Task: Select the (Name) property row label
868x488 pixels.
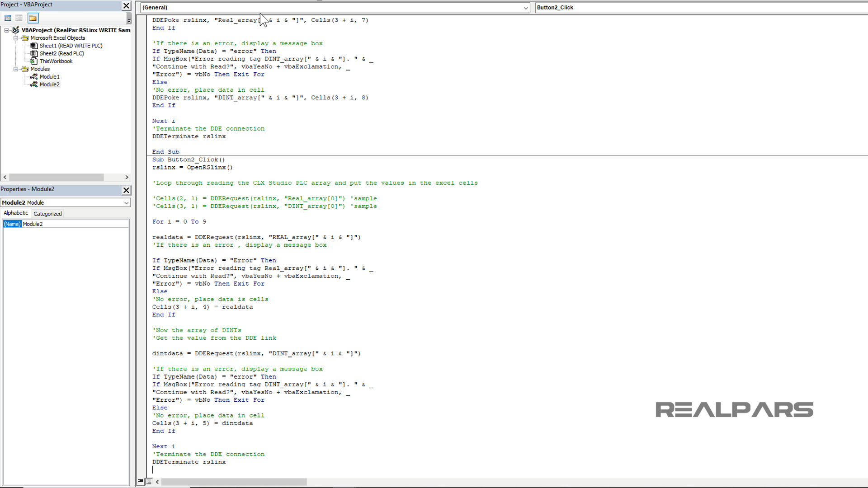Action: click(x=12, y=224)
